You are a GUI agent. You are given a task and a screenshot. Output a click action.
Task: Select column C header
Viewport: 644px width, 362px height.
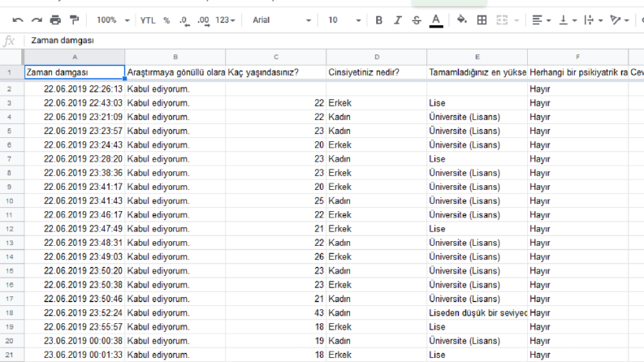coord(276,57)
